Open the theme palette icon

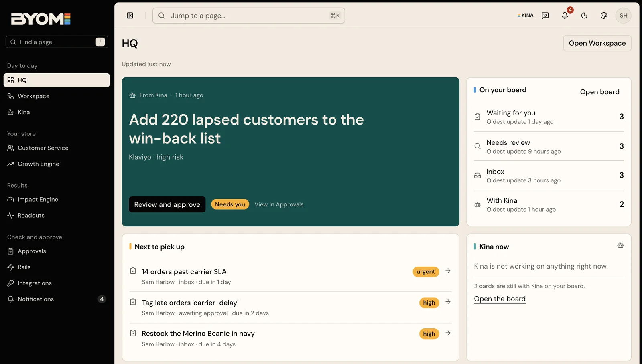click(x=604, y=16)
